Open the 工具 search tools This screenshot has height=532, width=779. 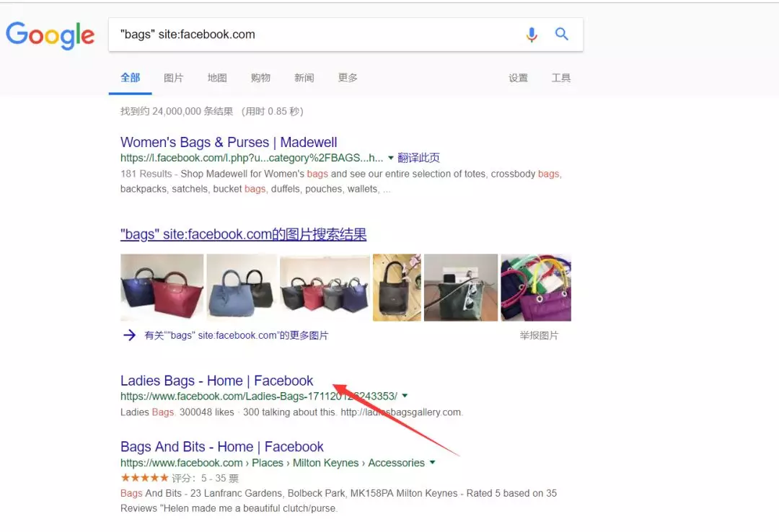click(561, 77)
